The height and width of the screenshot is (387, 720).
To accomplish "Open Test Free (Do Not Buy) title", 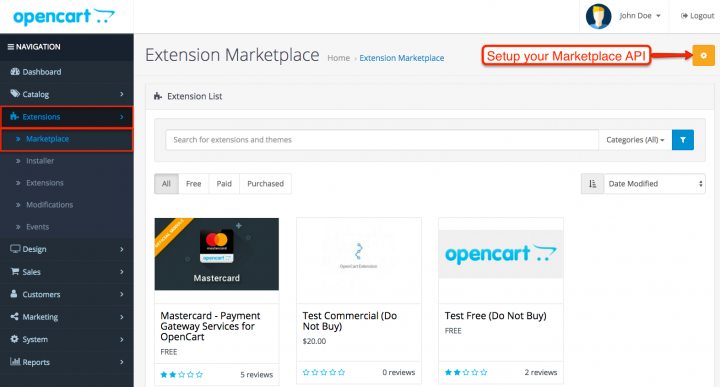I will pyautogui.click(x=495, y=316).
